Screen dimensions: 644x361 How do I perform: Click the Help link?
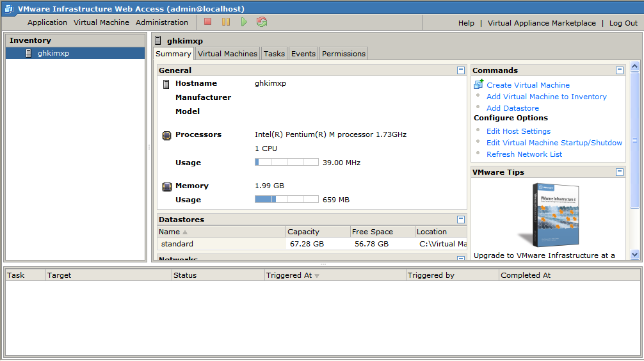pos(466,23)
